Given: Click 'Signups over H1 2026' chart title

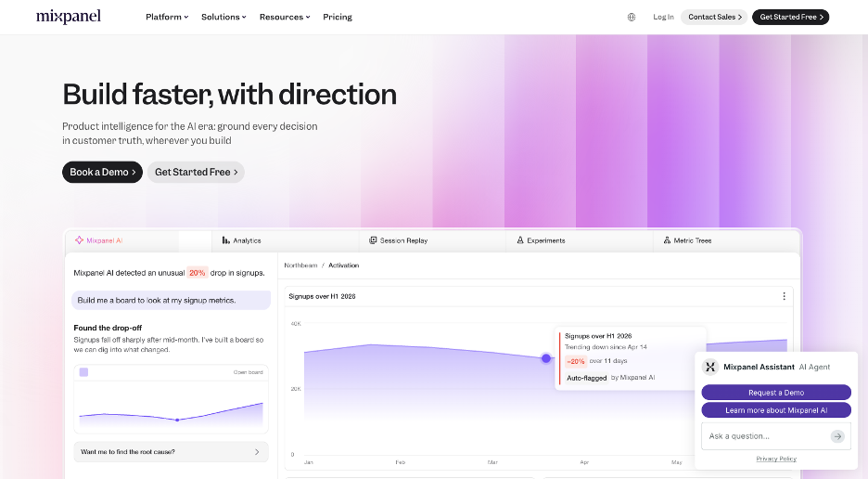Looking at the screenshot, I should coord(322,296).
